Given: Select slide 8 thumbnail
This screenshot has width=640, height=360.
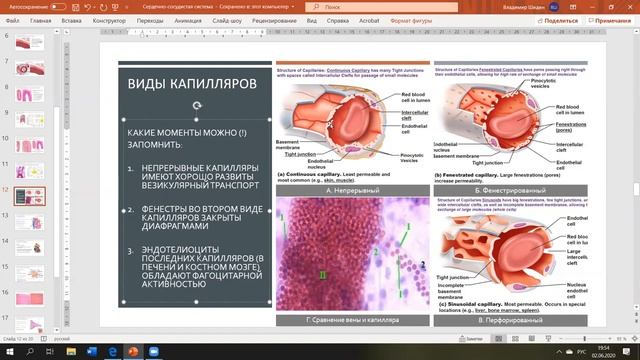Looking at the screenshot, I should 29,94.
